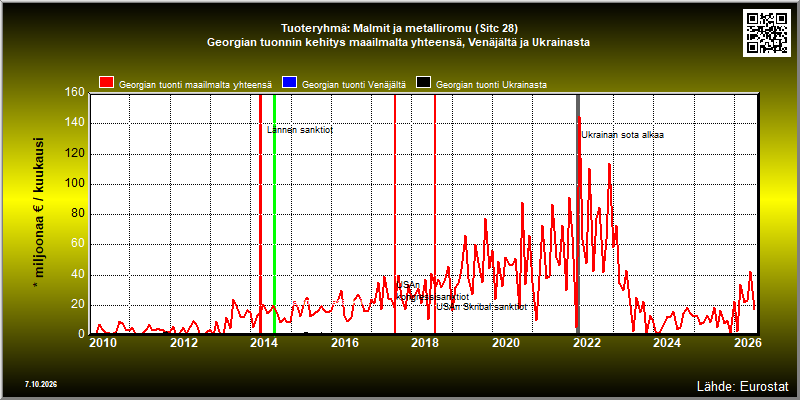
Task: Click the USAn Skribal sanktiot annotation
Action: tap(482, 307)
